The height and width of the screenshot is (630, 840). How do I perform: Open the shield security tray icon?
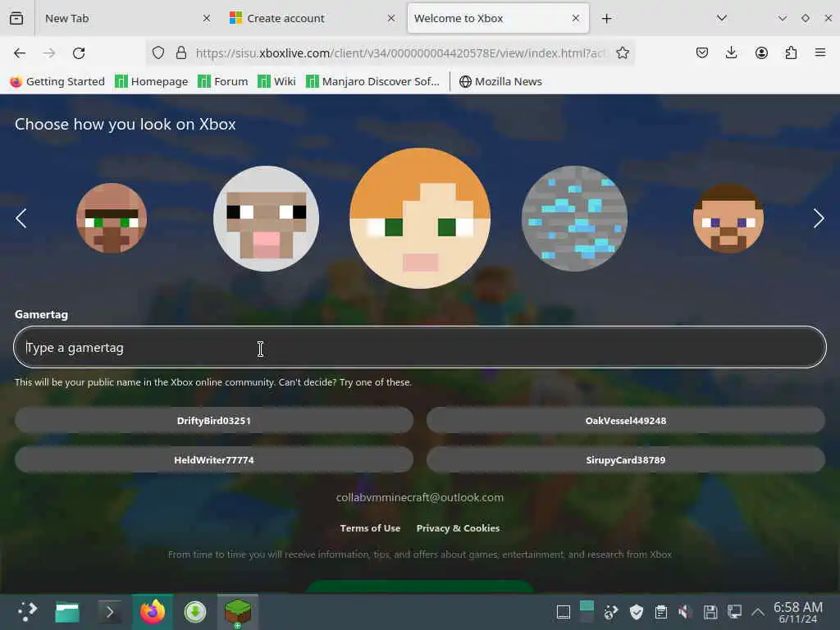(636, 612)
